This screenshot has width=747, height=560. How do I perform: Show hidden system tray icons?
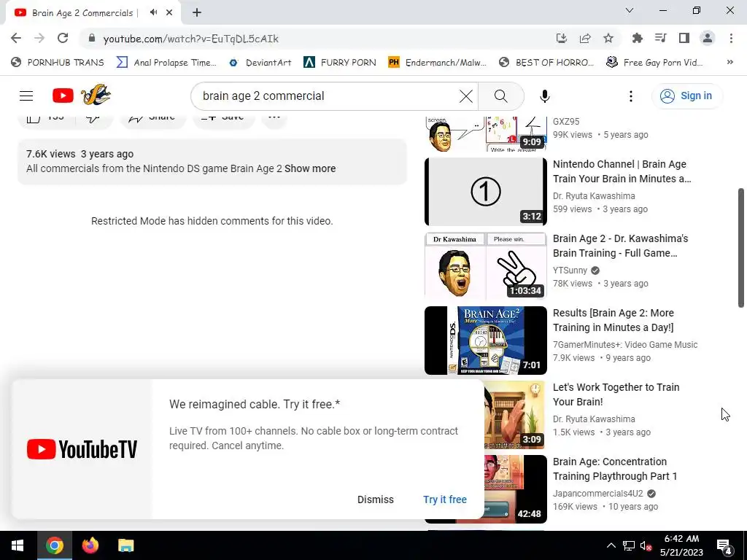click(x=611, y=545)
